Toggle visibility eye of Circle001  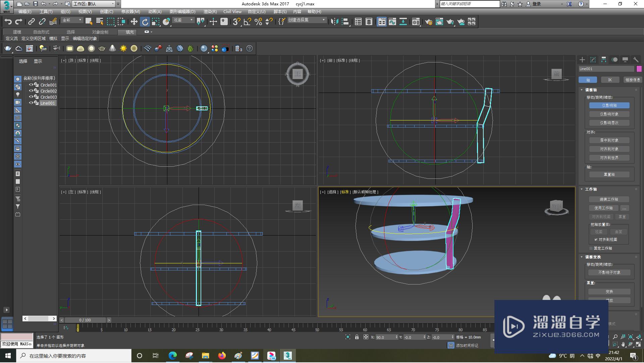[31, 85]
